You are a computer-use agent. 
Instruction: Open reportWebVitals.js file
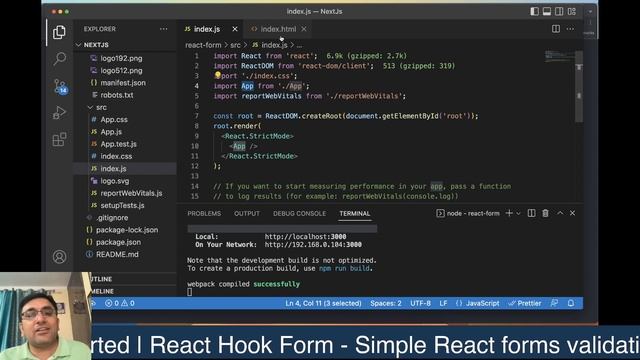pos(131,193)
